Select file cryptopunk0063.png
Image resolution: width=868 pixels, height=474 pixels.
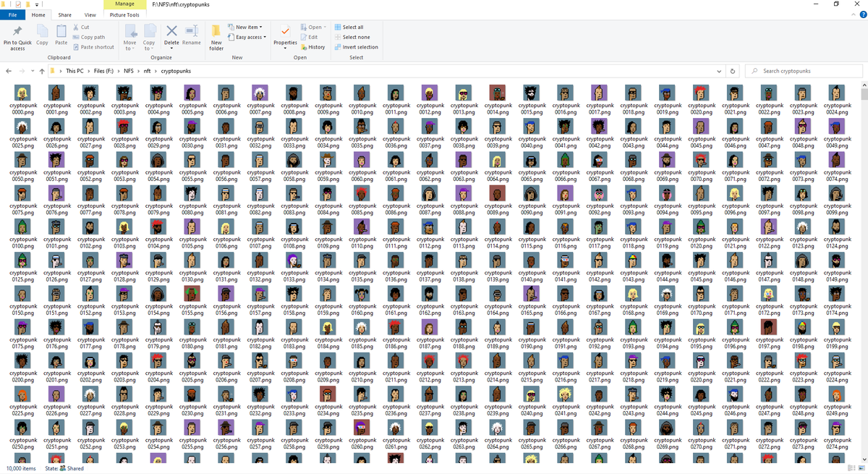[464, 167]
